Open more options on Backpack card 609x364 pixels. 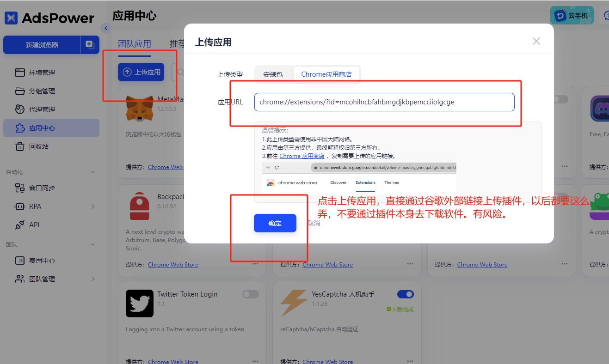pyautogui.click(x=255, y=265)
